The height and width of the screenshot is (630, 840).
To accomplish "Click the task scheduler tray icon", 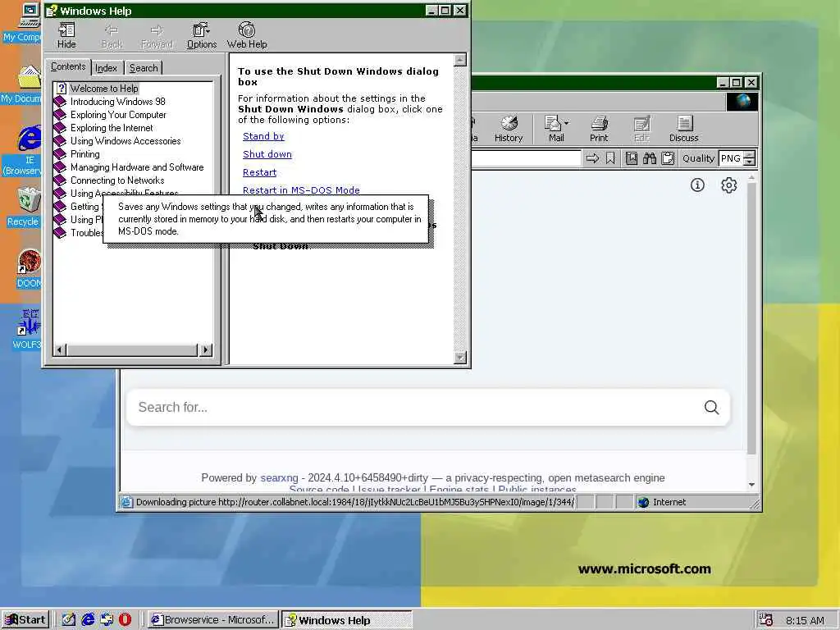I will (766, 620).
